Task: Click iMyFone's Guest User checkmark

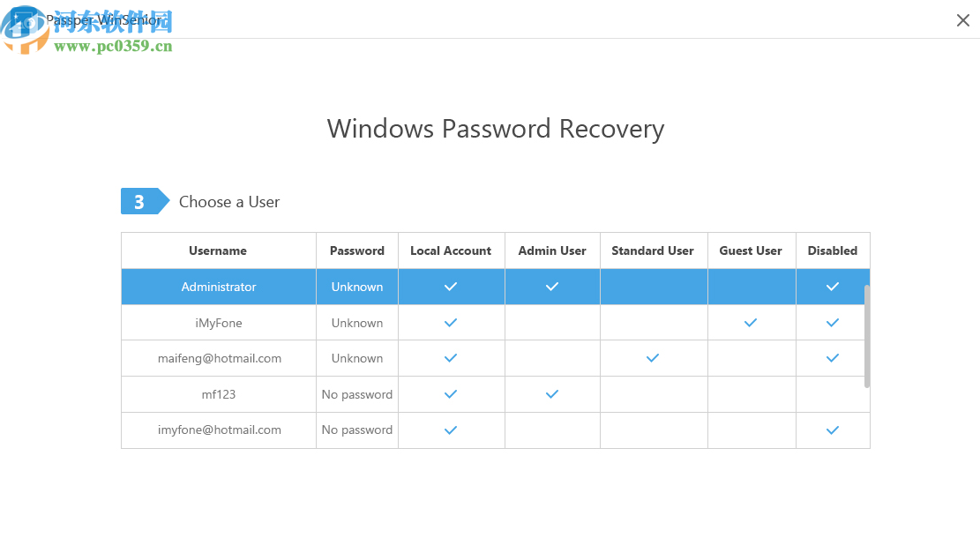Action: pyautogui.click(x=751, y=323)
